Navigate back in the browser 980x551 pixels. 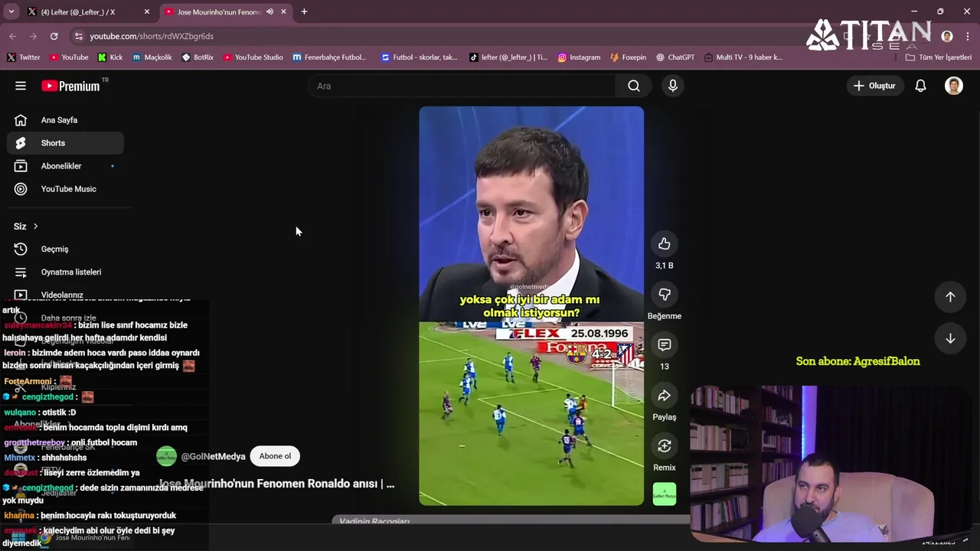tap(13, 36)
